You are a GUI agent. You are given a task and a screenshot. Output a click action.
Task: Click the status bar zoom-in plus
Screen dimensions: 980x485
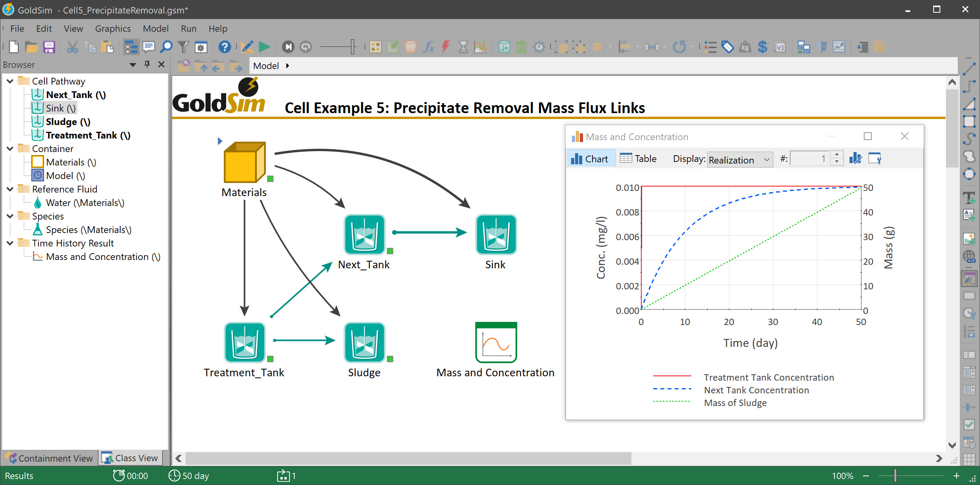[x=956, y=475]
